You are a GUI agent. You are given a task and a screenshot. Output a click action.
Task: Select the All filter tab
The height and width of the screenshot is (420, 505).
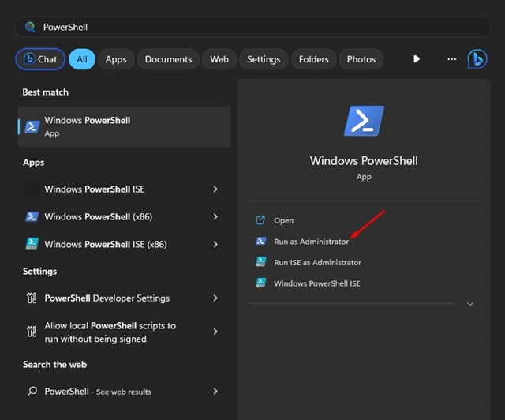point(82,59)
